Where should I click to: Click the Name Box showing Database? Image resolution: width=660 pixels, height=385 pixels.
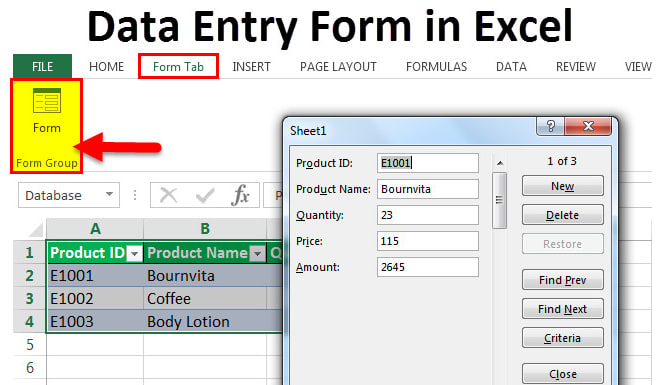pos(69,195)
